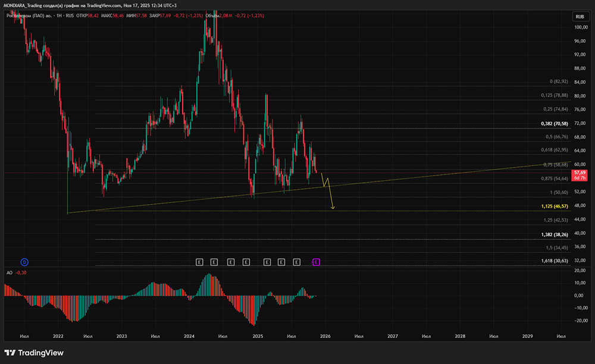Image resolution: width=595 pixels, height=364 pixels.
Task: Click the МИН 57,58 low value
Action: 137,15
